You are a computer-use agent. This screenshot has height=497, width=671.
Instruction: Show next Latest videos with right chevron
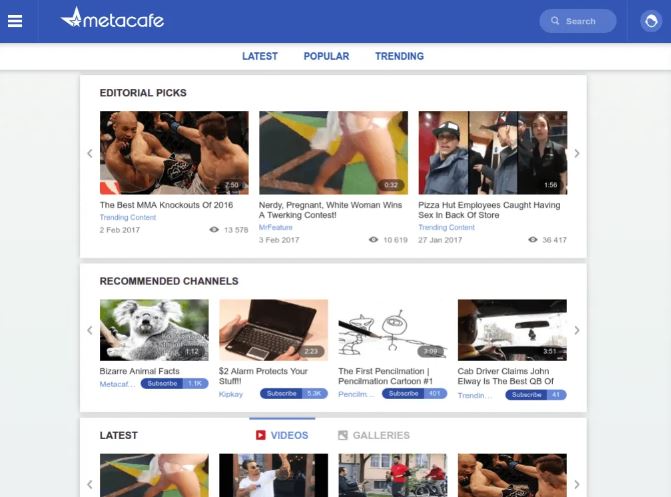tap(577, 484)
